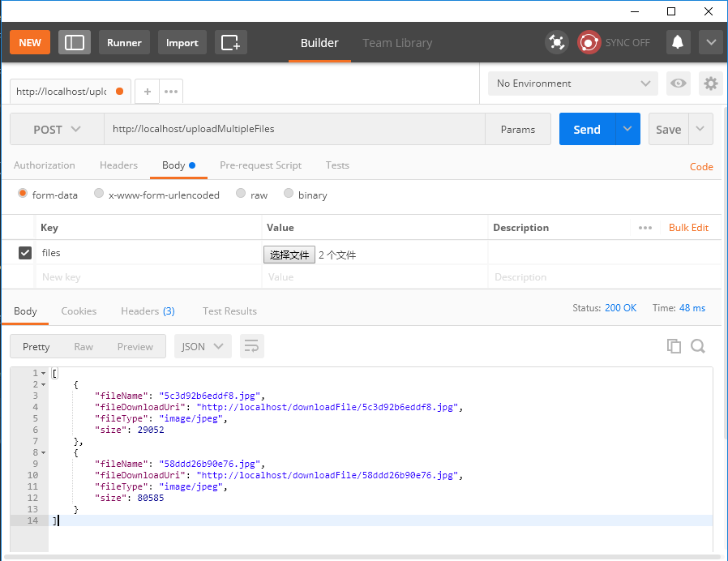Select x-www-form-urlencoded radio option

coord(99,195)
